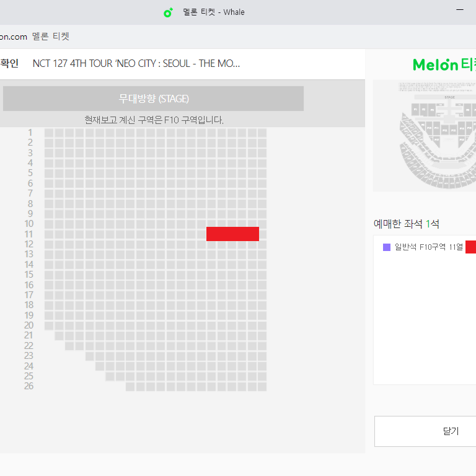Viewport: 476px width, 476px height.
Task: Click the first seat in row 1
Action: 49,133
